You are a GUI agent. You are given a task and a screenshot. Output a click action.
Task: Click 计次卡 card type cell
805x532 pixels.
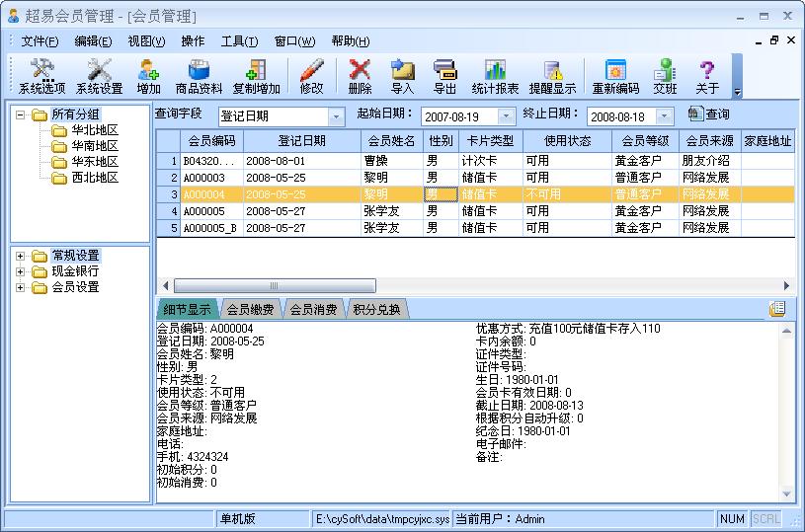490,161
